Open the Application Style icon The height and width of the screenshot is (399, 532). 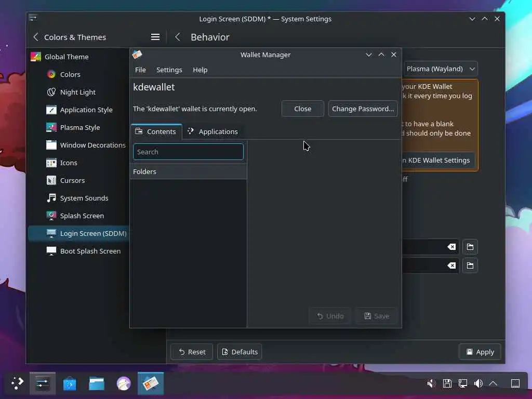tap(51, 110)
